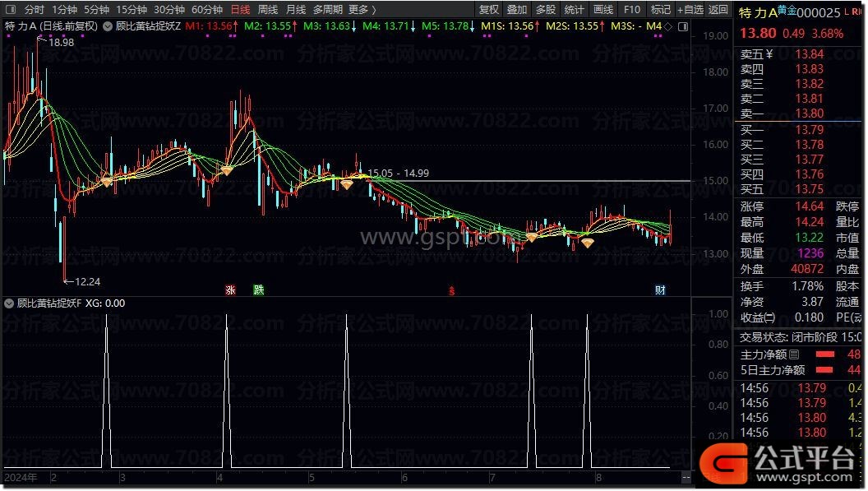Click the M5: 13.78 moving average label
This screenshot has height=491, width=868.
(448, 26)
